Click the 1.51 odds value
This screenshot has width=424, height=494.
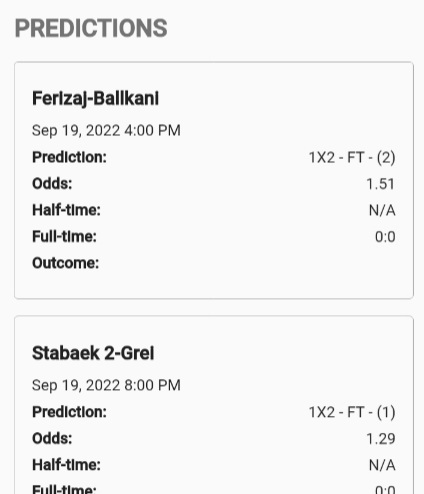point(380,184)
